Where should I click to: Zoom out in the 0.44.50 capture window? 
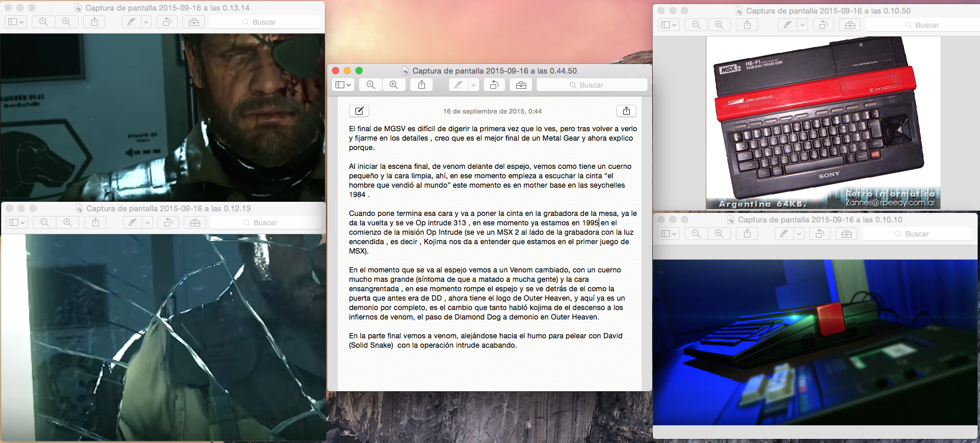pos(370,85)
